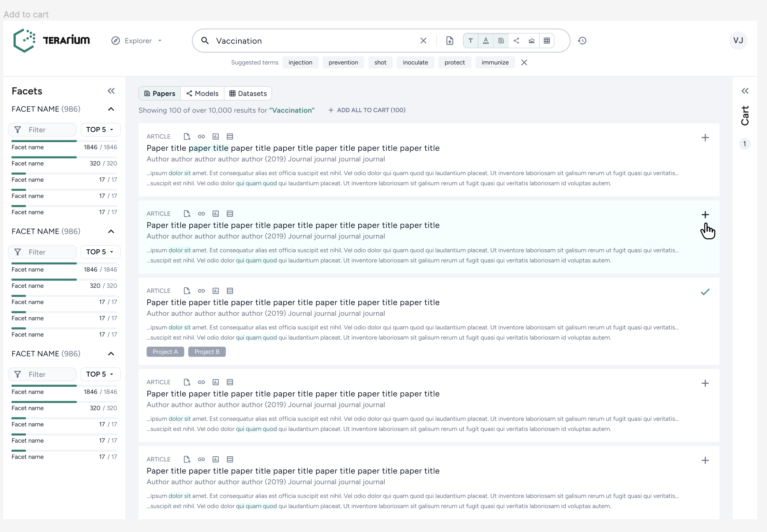Click the checkmark on the third article to remove it from cart

[706, 292]
